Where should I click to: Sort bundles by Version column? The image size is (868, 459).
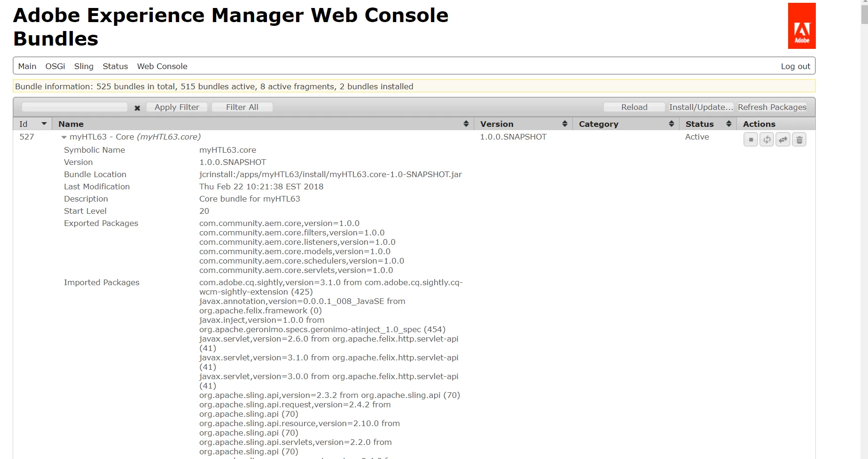click(523, 124)
